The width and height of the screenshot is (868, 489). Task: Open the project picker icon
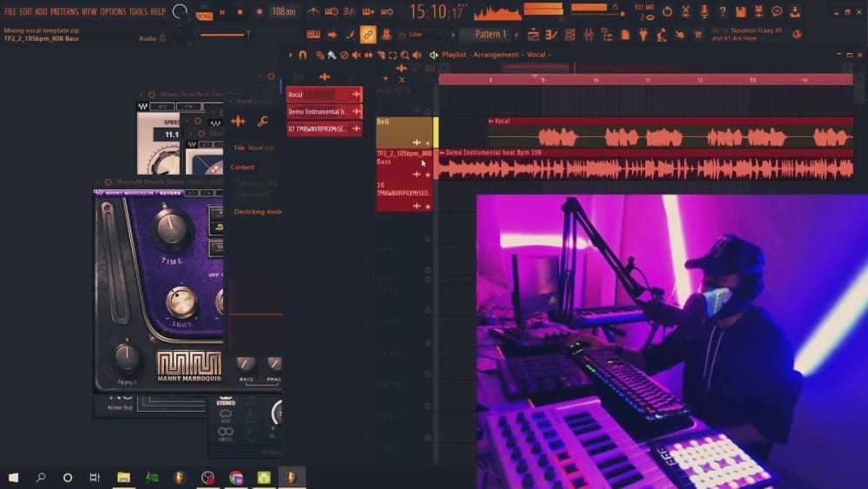[x=625, y=35]
